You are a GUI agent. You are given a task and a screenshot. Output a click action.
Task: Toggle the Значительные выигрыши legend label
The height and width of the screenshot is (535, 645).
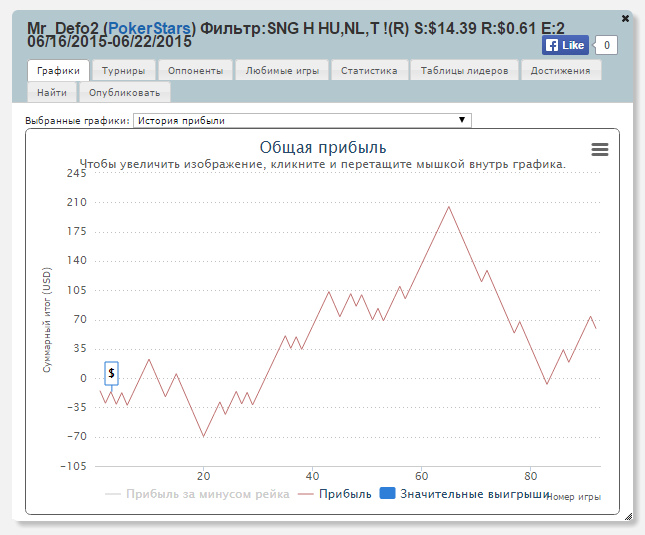[475, 494]
